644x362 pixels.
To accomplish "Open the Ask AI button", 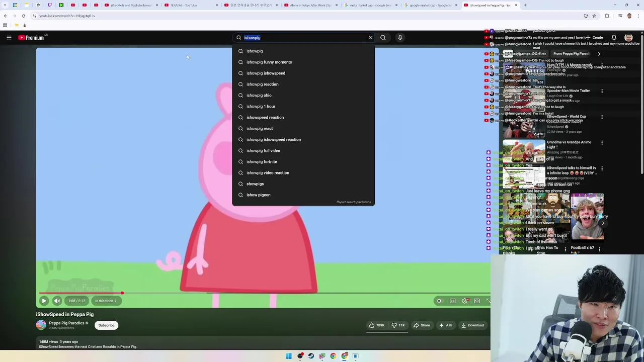I will [446, 325].
